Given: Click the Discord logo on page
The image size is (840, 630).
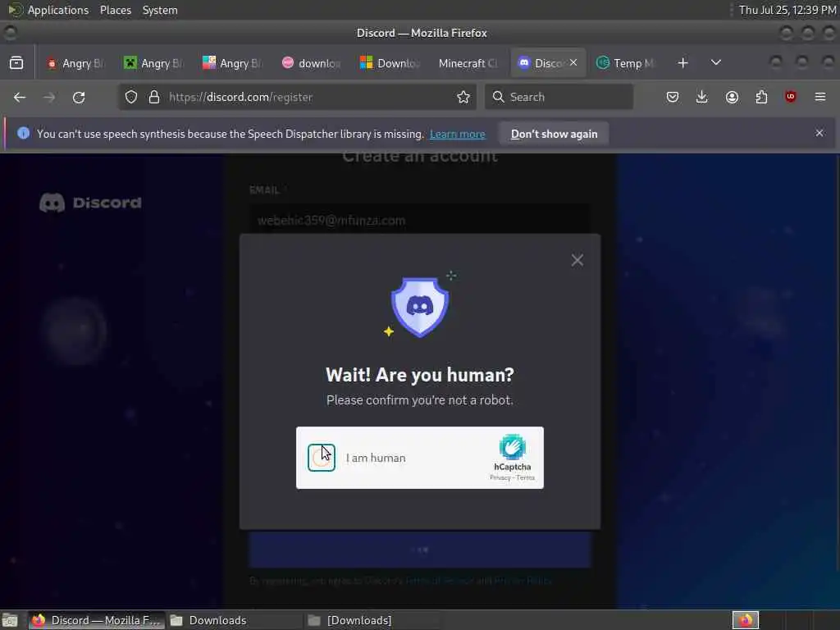Looking at the screenshot, I should coord(90,203).
